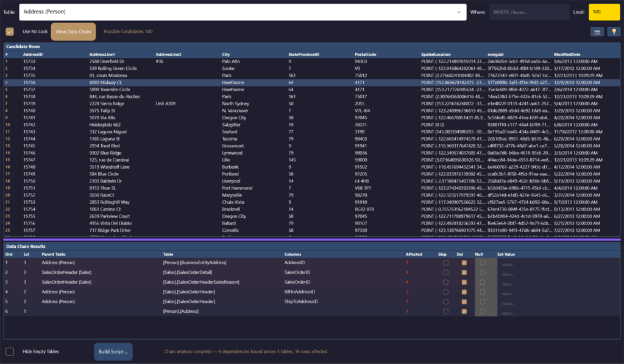Select the candidate row 539 Rolling Green Circle
This screenshot has height=364, width=624.
312,68
